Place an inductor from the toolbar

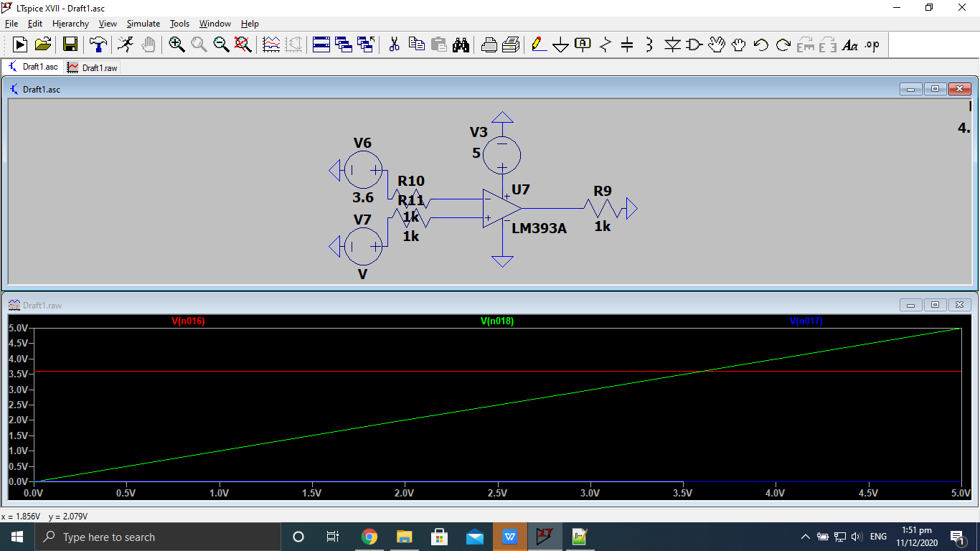649,44
